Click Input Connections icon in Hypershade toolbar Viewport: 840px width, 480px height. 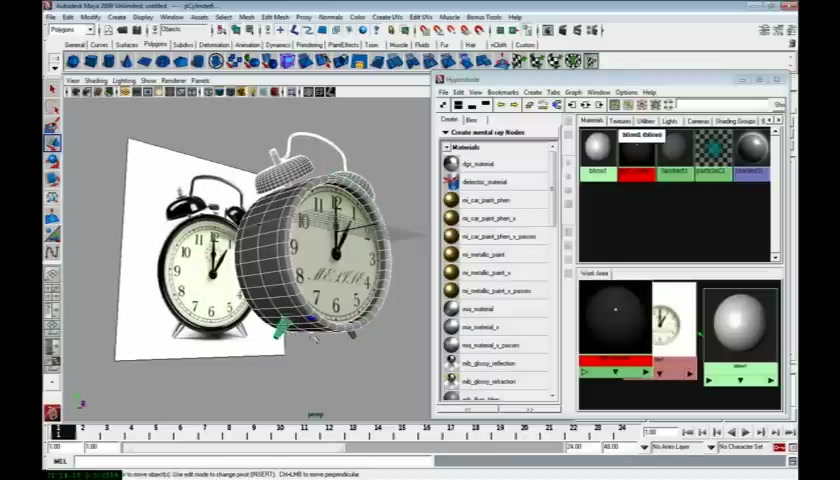pos(572,105)
